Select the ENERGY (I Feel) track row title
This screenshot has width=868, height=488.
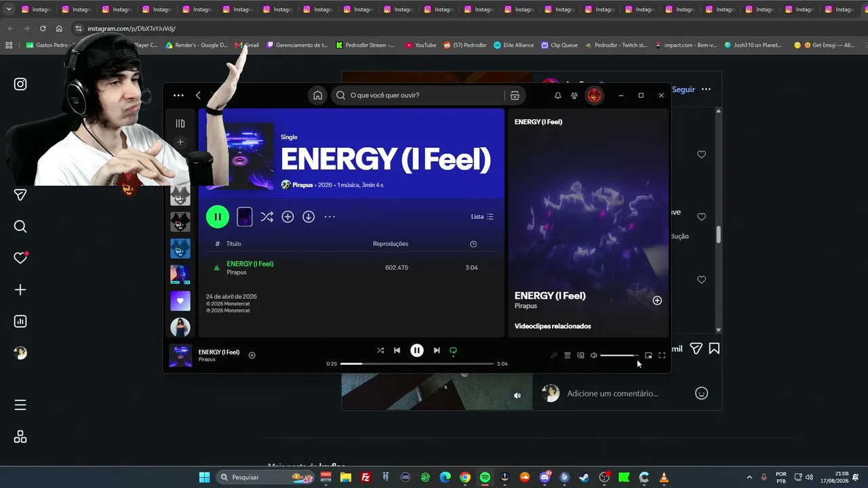coord(250,264)
